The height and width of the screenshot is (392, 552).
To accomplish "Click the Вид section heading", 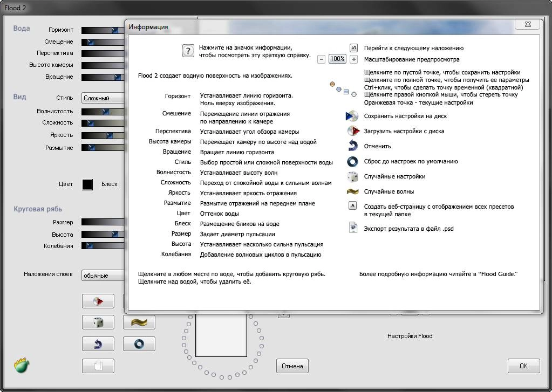I will (x=20, y=97).
